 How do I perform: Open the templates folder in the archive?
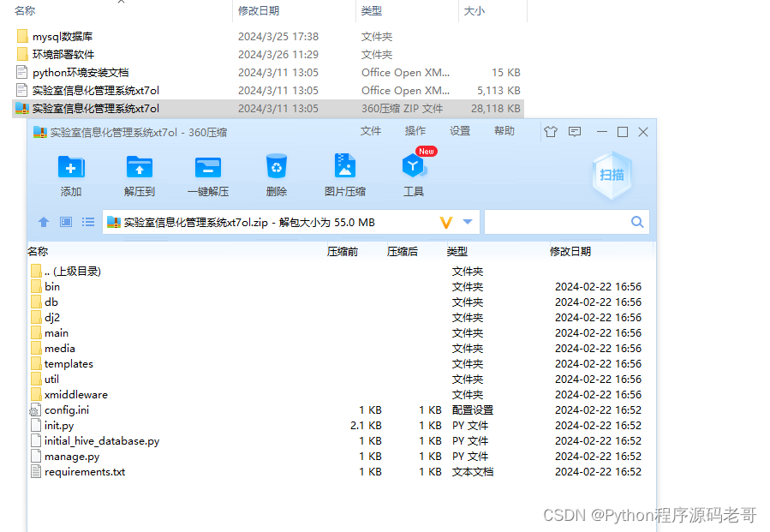(69, 363)
